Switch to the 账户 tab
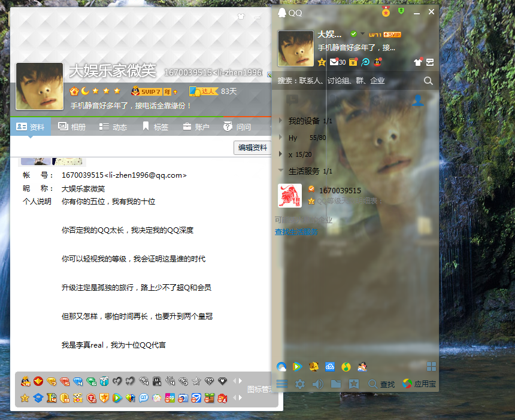The width and height of the screenshot is (515, 420). [196, 127]
